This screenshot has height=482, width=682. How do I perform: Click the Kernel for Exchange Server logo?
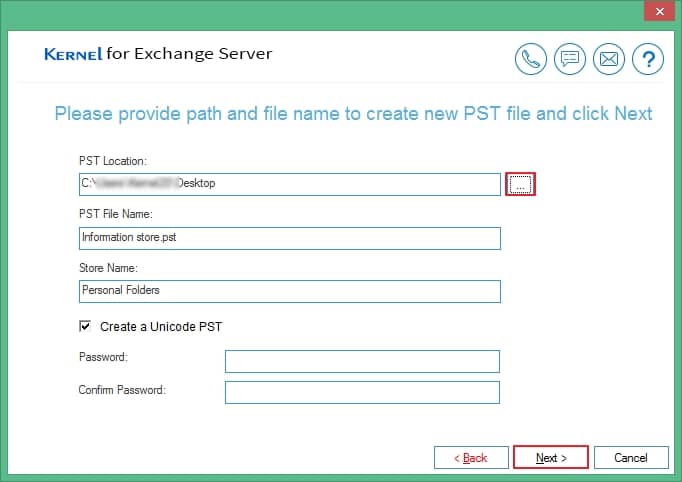click(158, 54)
